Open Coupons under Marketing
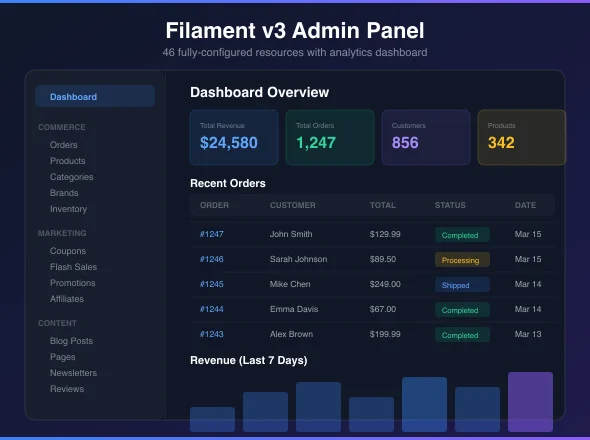 [68, 251]
